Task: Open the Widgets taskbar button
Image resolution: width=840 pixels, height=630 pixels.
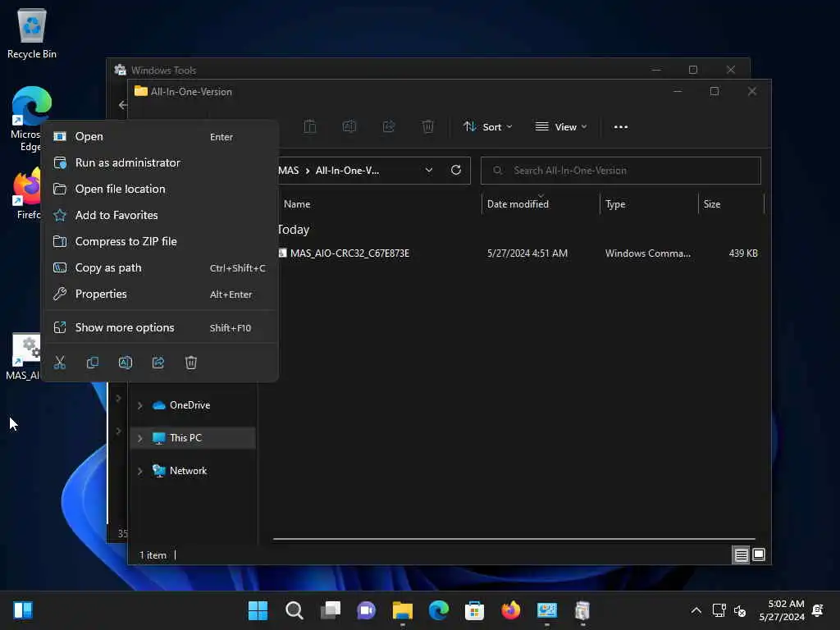Action: click(23, 610)
